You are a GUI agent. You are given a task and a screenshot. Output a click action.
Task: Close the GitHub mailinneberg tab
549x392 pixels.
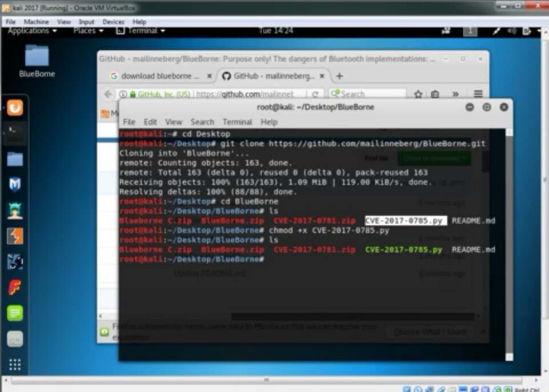tap(322, 76)
